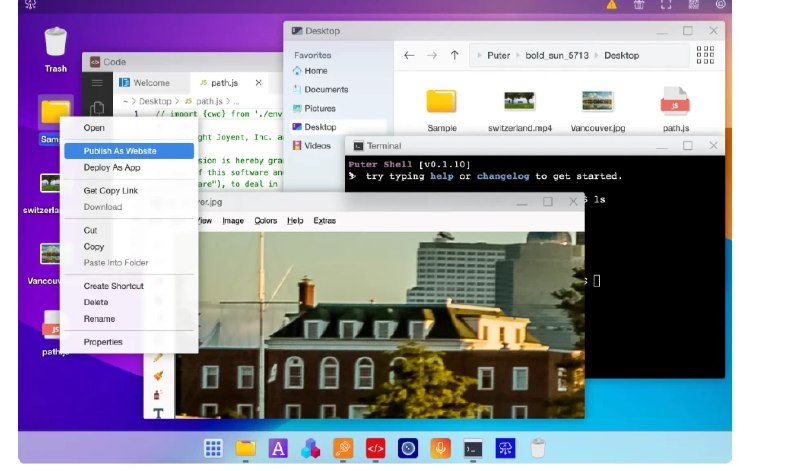This screenshot has height=471, width=800.
Task: Expand the Extras menu in image editor
Action: coord(324,220)
